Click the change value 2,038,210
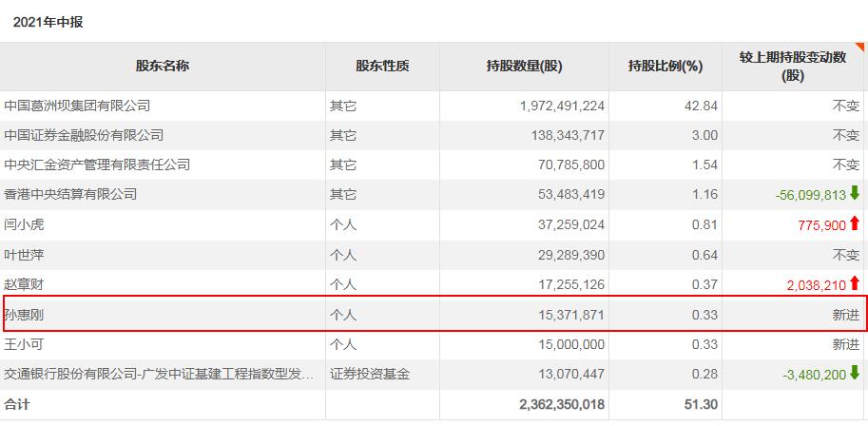868x426 pixels. (x=817, y=285)
